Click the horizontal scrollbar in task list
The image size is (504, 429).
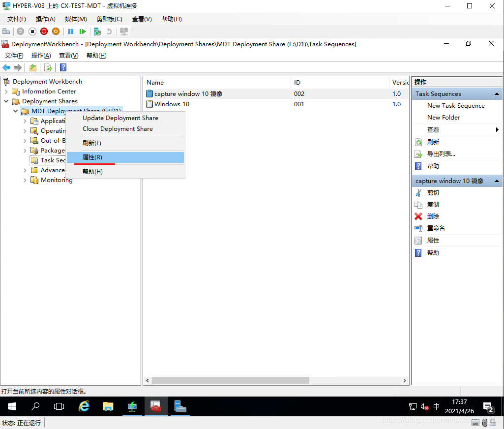pos(231,381)
